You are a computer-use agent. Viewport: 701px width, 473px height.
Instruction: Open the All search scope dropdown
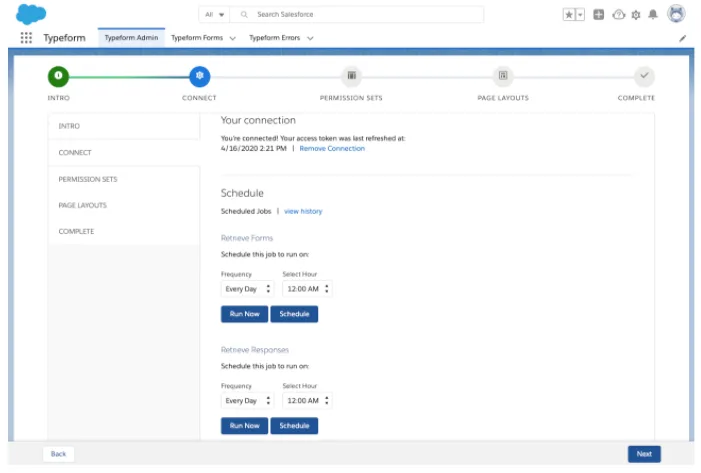pos(214,15)
